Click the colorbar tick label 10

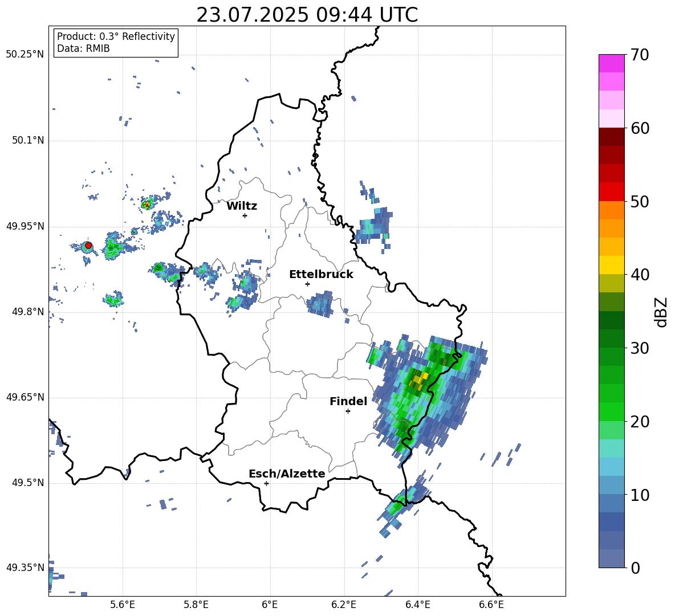[x=640, y=495]
